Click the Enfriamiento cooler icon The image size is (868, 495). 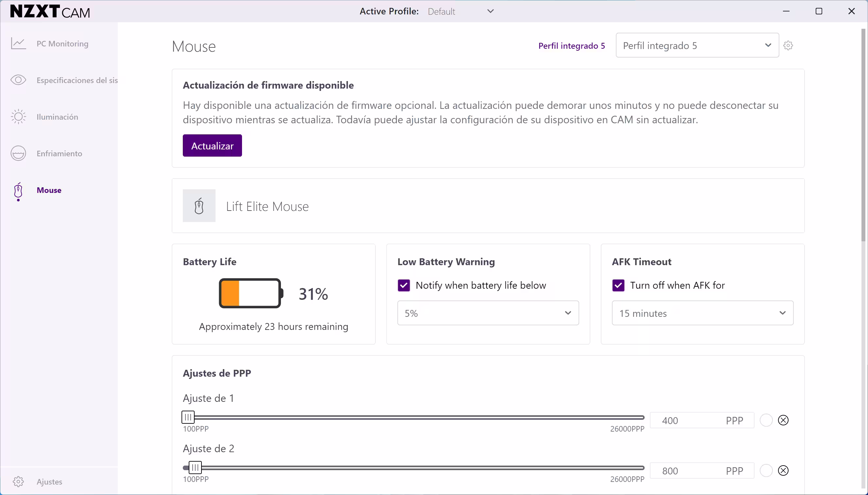tap(18, 153)
